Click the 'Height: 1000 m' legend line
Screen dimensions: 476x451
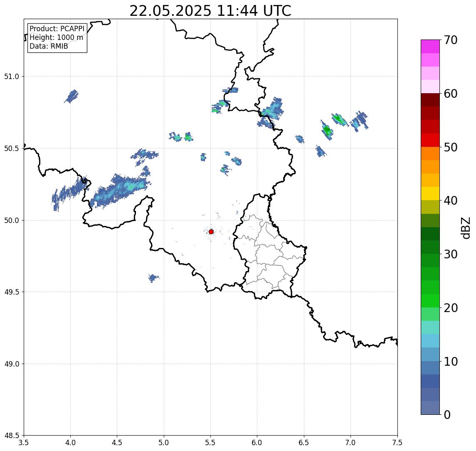(x=56, y=37)
